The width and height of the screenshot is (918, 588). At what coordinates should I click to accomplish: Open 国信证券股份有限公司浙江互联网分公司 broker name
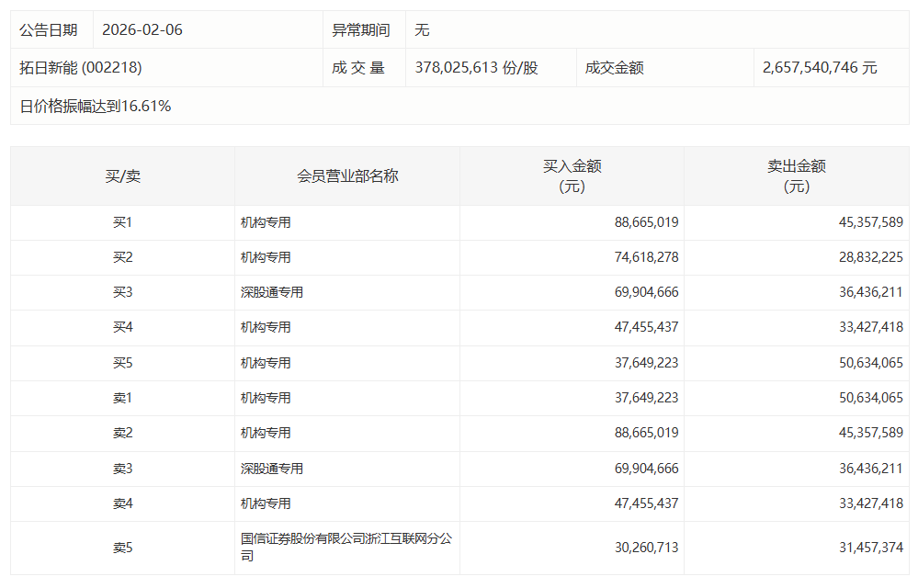pyautogui.click(x=346, y=548)
